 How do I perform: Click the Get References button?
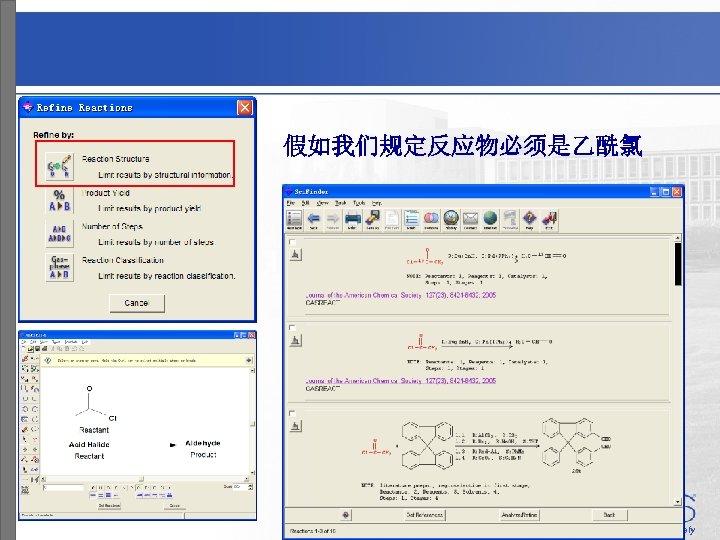[x=424, y=515]
